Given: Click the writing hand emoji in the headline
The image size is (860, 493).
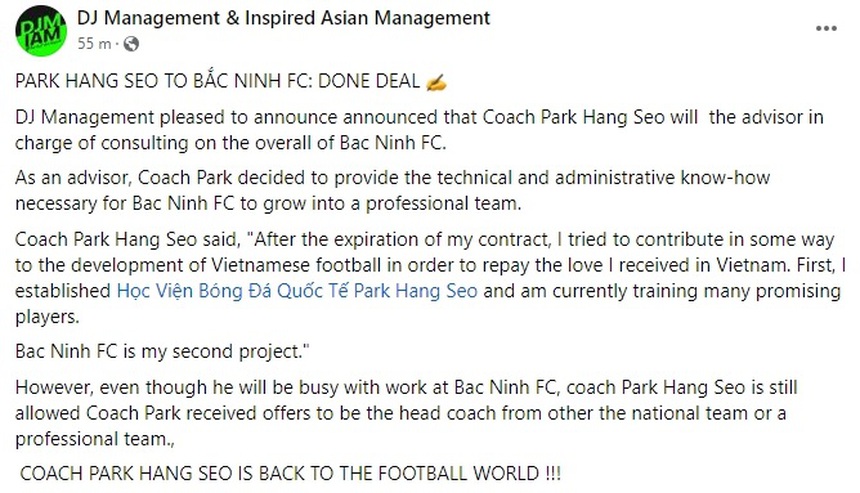Looking at the screenshot, I should tap(435, 81).
